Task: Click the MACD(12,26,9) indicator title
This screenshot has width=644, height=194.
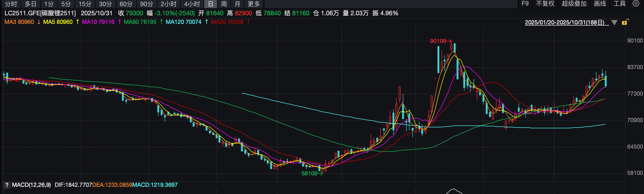Action: point(31,185)
